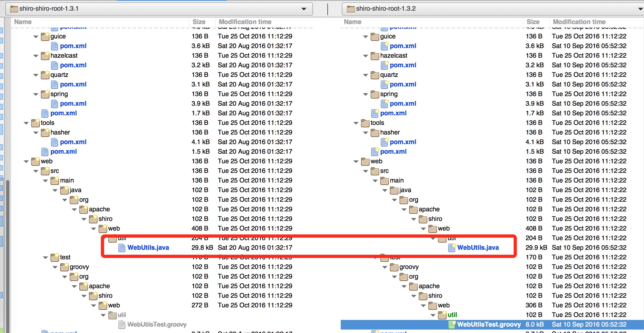Click the tools folder icon in left pane

(x=35, y=123)
